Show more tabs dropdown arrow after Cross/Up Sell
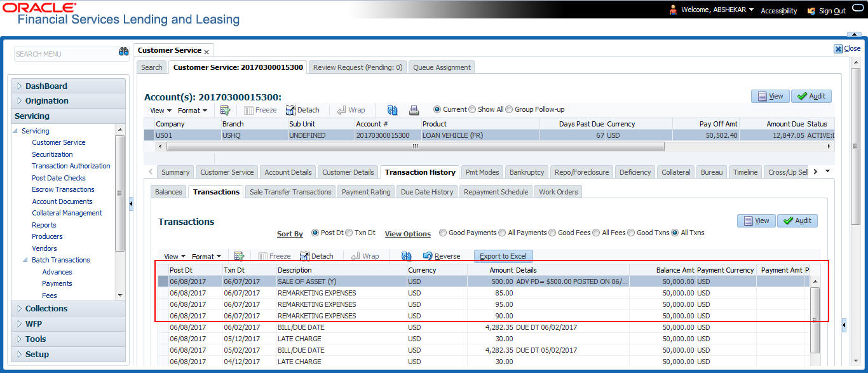The width and height of the screenshot is (868, 373). (x=827, y=172)
